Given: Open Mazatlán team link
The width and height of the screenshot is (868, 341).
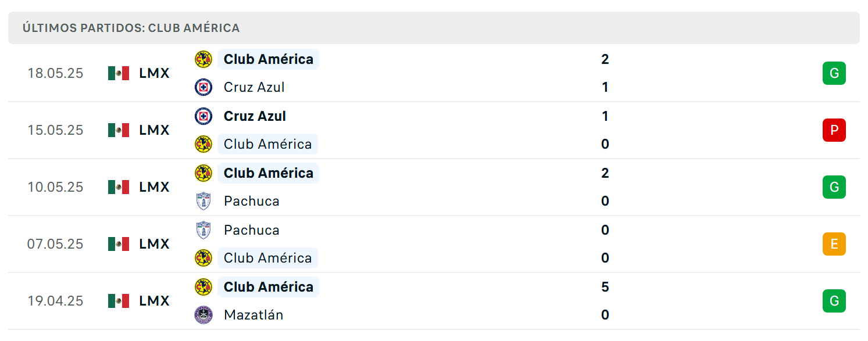Looking at the screenshot, I should 253,315.
